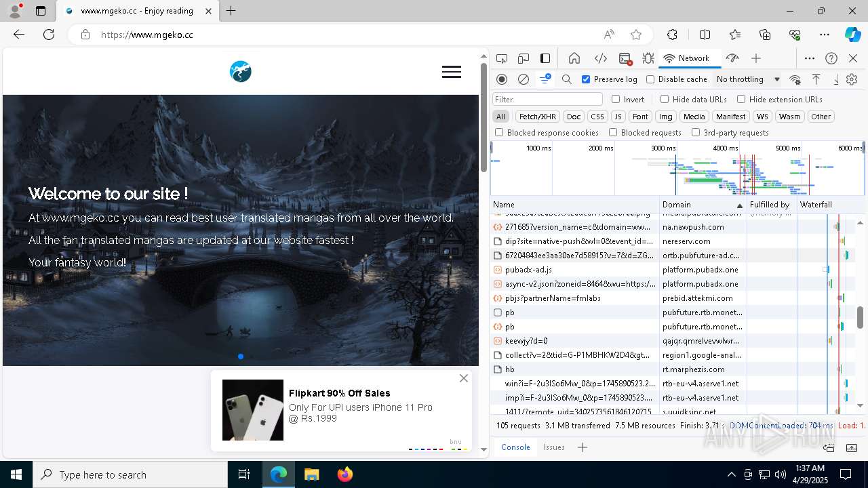Open Edge split screen view
This screenshot has width=868, height=488.
point(705,35)
